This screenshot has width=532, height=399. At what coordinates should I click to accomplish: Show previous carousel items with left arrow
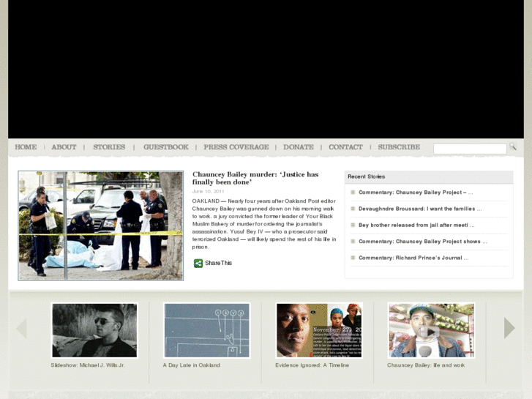[22, 328]
